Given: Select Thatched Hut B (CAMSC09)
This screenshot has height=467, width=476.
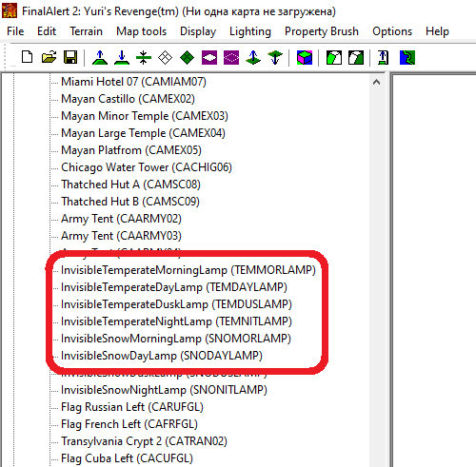Looking at the screenshot, I should (x=130, y=202).
